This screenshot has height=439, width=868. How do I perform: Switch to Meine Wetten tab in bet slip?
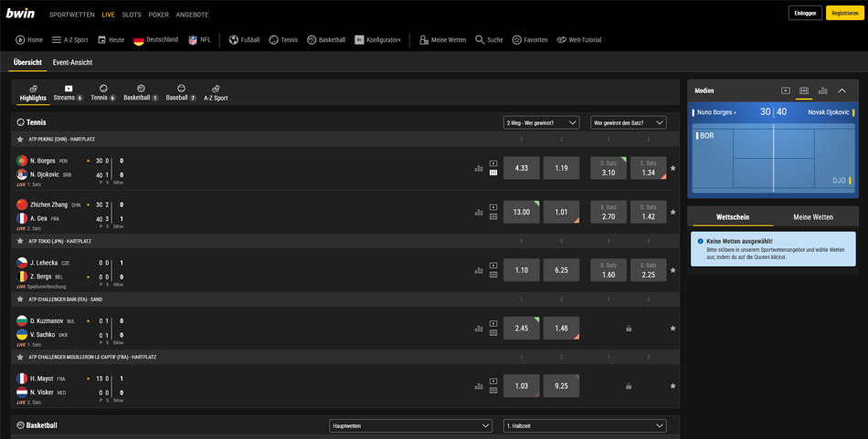[813, 217]
